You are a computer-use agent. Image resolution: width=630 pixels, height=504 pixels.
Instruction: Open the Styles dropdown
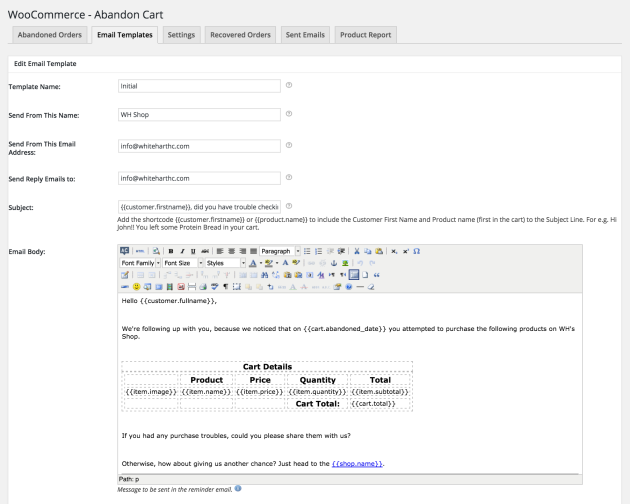[x=225, y=263]
